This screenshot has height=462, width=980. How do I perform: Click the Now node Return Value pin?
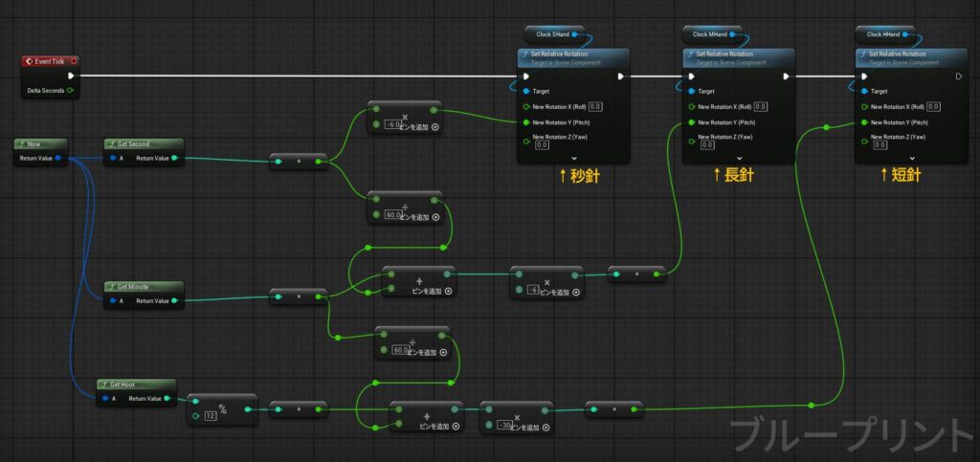59,158
